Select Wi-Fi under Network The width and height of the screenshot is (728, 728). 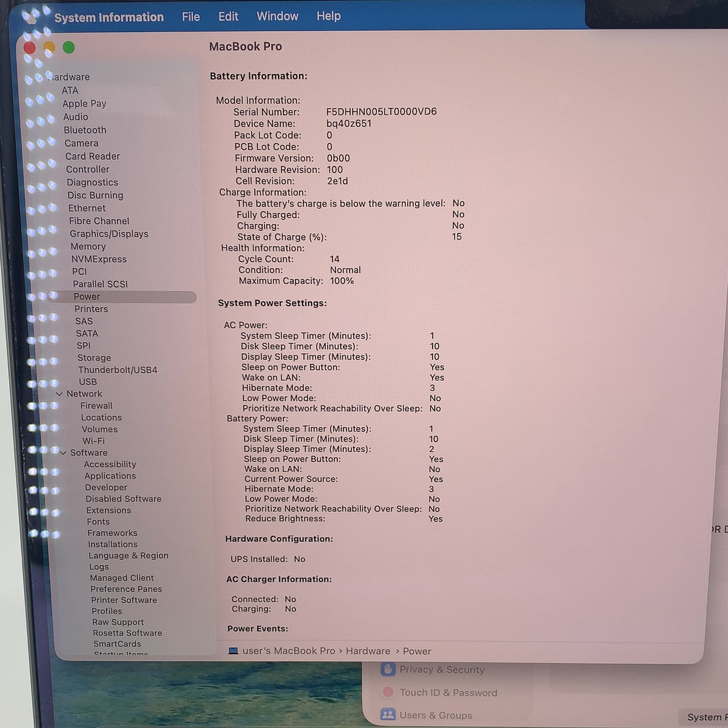(93, 441)
